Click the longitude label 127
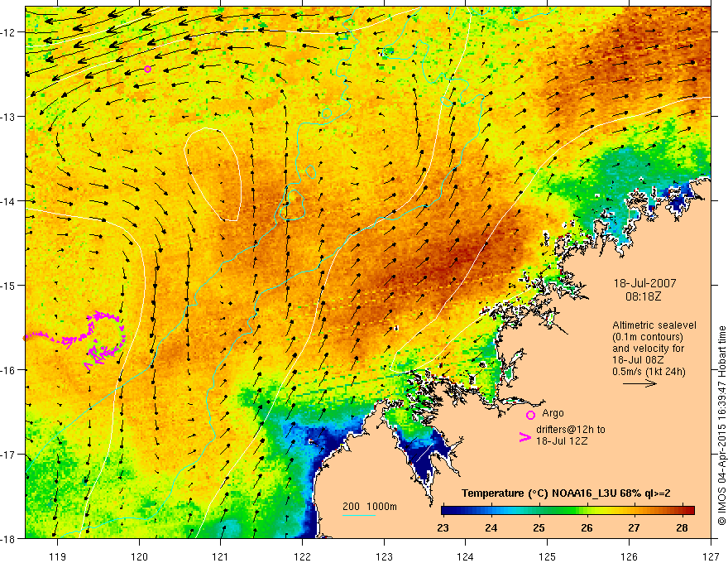Image resolution: width=728 pixels, height=563 pixels. click(711, 556)
